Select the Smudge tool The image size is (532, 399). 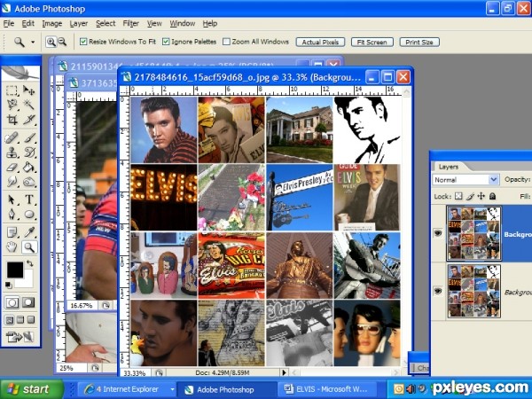point(12,182)
